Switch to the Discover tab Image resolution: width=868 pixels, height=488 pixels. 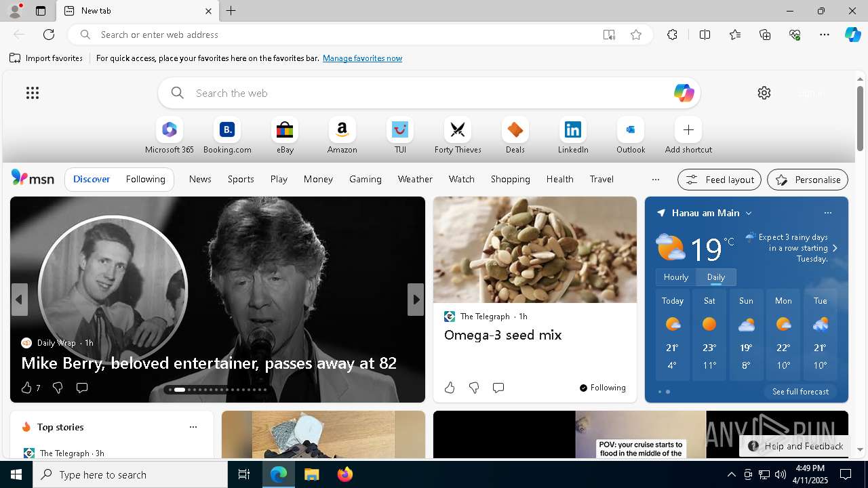pos(92,179)
